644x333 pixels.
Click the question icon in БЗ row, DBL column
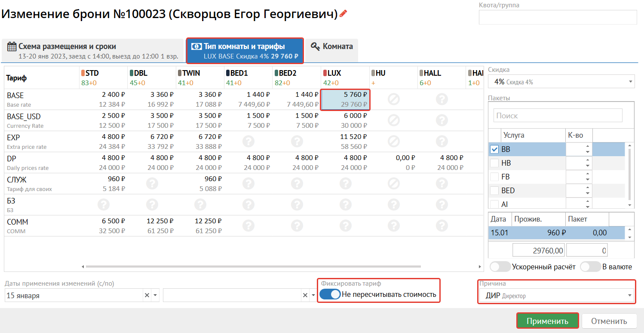pyautogui.click(x=152, y=205)
